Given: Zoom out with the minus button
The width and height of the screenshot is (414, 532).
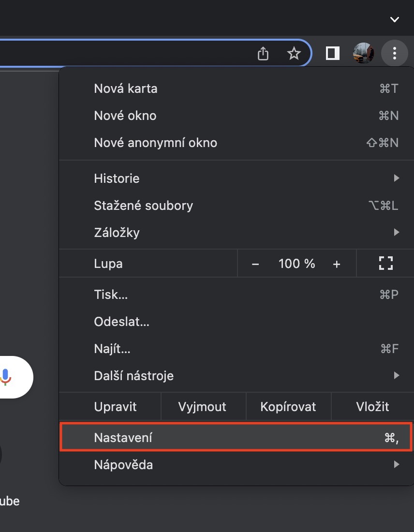Looking at the screenshot, I should pos(255,264).
